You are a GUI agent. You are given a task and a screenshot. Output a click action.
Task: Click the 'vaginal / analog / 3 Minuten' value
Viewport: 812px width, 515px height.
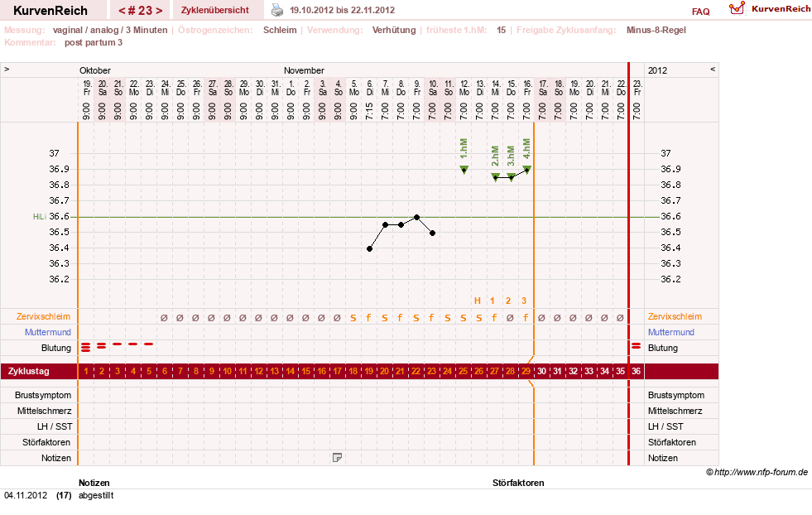110,30
